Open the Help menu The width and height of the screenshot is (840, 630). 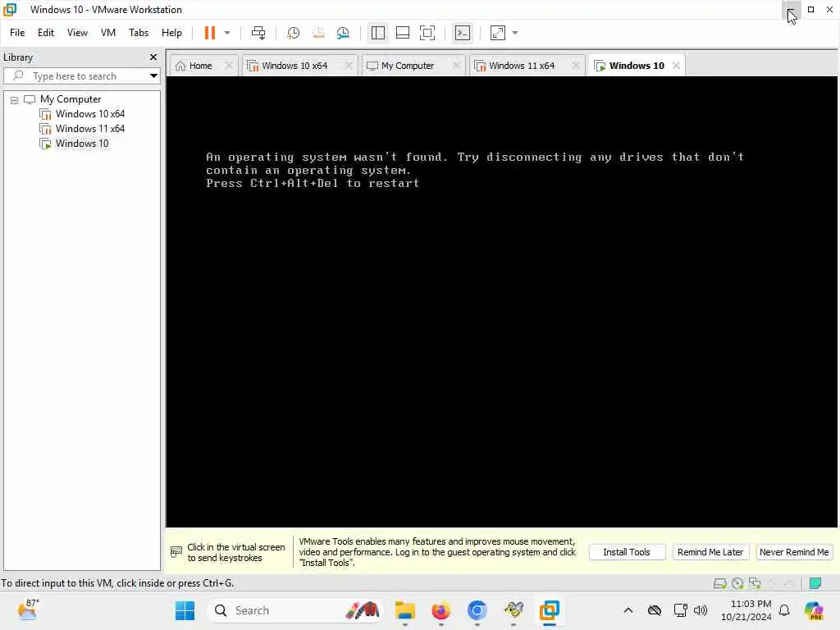coord(171,33)
